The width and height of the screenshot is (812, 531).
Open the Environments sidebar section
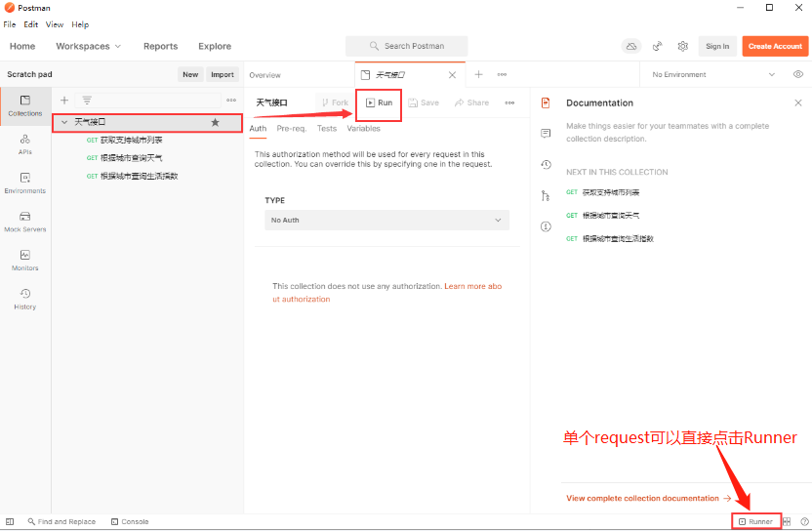pyautogui.click(x=24, y=184)
